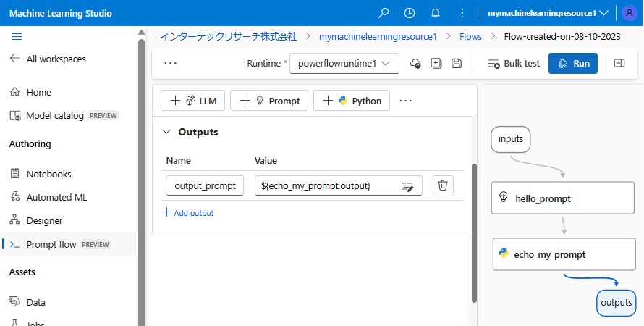Toggle the side panel icon
Image resolution: width=644 pixels, height=326 pixels.
pyautogui.click(x=619, y=63)
